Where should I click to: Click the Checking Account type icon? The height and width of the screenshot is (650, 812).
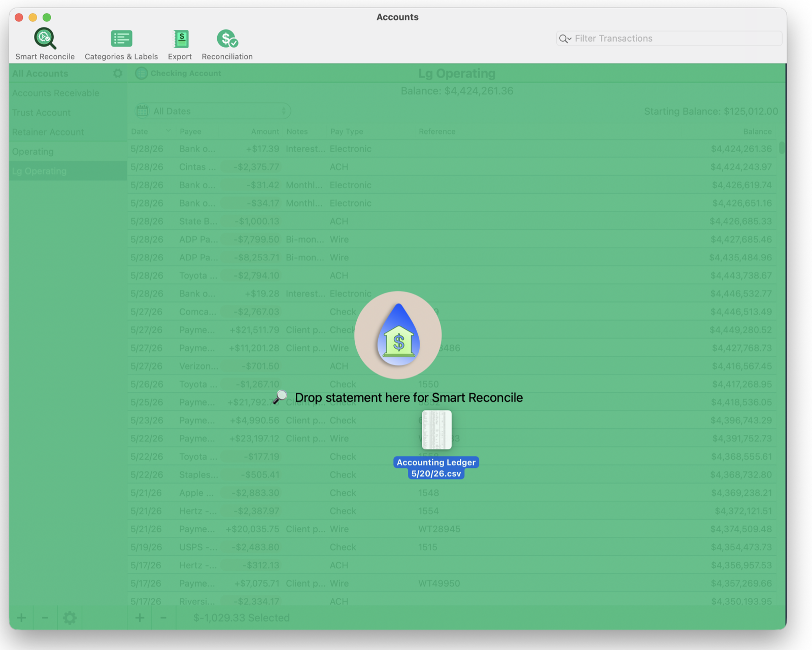pos(142,73)
